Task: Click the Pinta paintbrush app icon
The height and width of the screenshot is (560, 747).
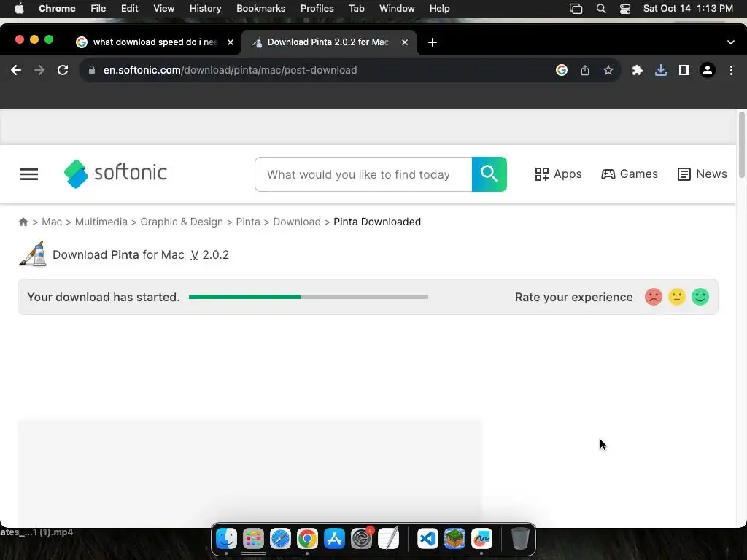Action: (32, 254)
